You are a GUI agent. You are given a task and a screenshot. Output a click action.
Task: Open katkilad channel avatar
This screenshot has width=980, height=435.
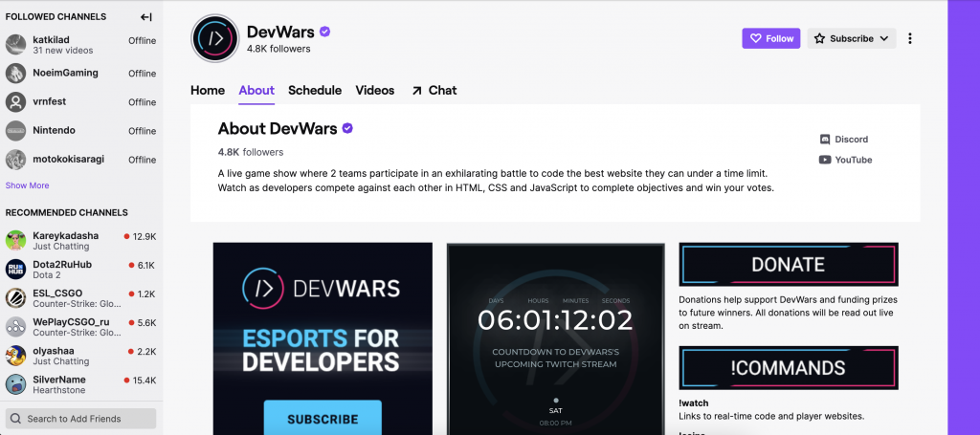15,44
